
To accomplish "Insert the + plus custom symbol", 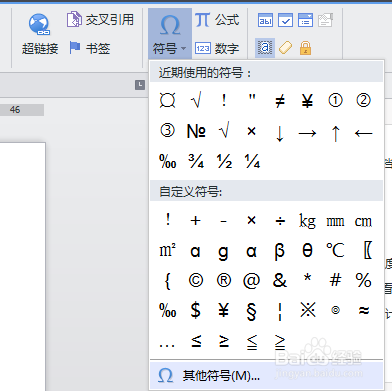I will [195, 220].
